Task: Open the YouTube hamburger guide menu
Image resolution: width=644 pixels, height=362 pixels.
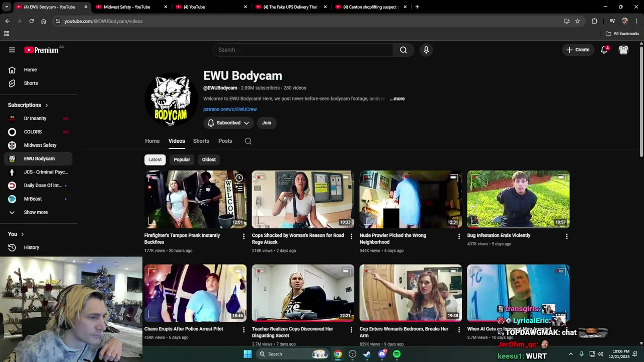Action: click(12, 50)
